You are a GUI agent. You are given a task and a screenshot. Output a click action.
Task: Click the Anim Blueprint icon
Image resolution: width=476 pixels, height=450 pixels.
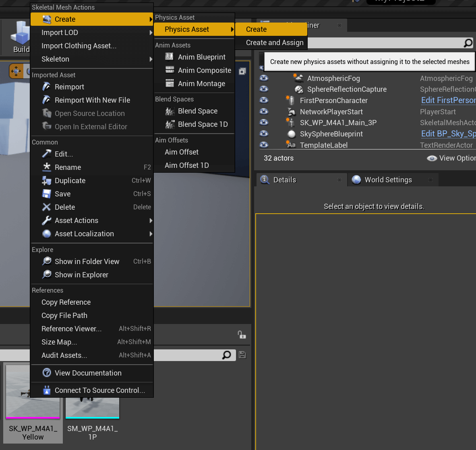coord(170,57)
